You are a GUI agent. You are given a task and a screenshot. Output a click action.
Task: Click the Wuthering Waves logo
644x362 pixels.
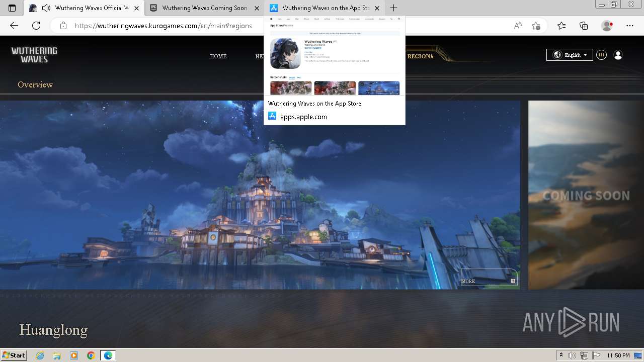[x=34, y=55]
